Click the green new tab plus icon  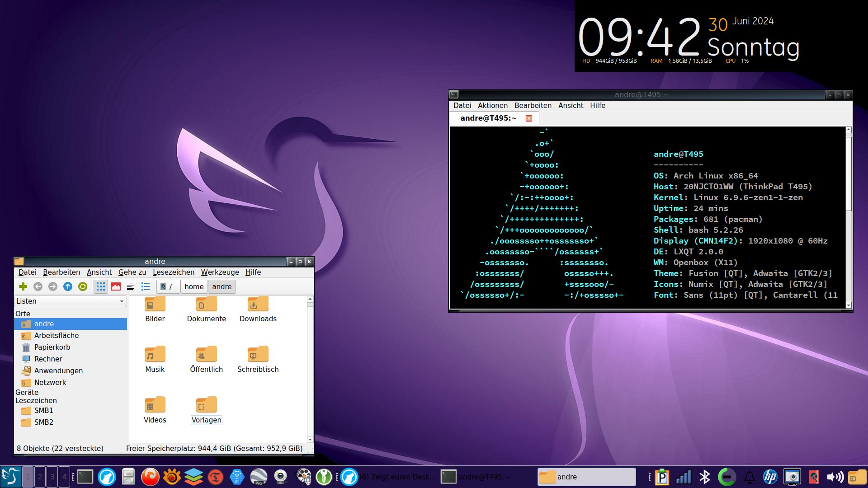click(23, 286)
